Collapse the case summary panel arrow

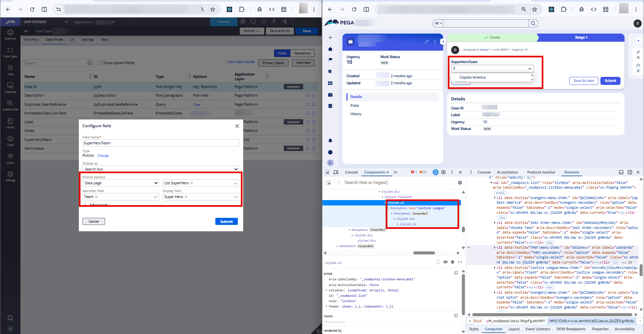click(443, 42)
